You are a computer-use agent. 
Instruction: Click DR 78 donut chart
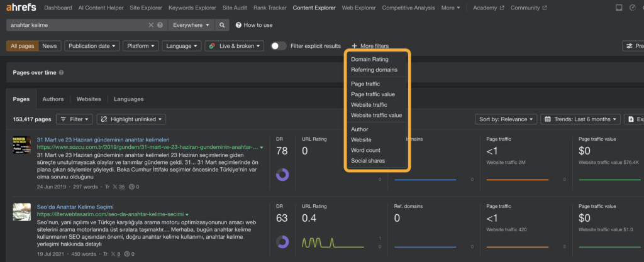pos(282,175)
